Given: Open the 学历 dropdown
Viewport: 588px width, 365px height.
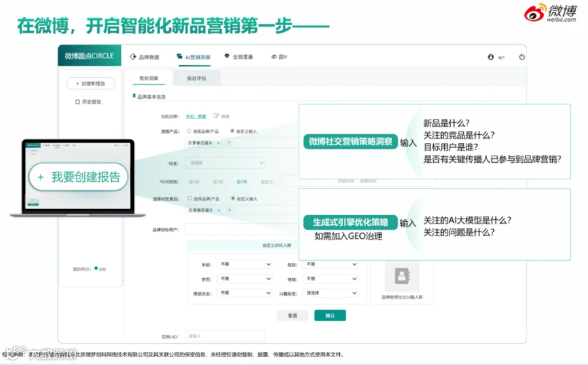Looking at the screenshot, I should (x=245, y=279).
